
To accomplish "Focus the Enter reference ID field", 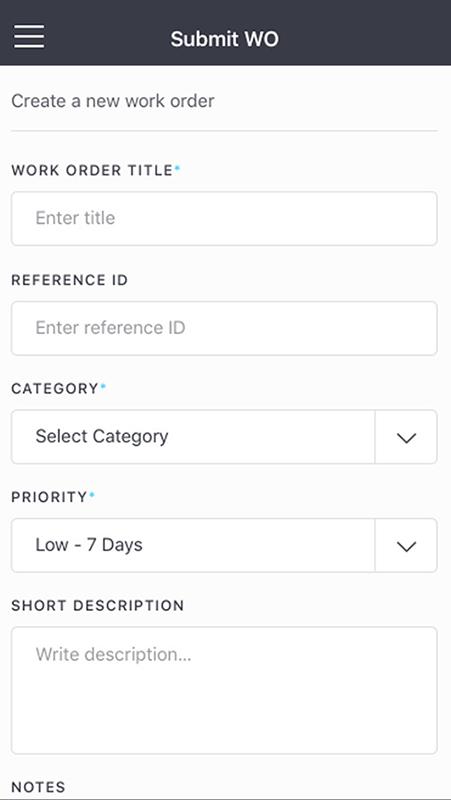I will (224, 328).
